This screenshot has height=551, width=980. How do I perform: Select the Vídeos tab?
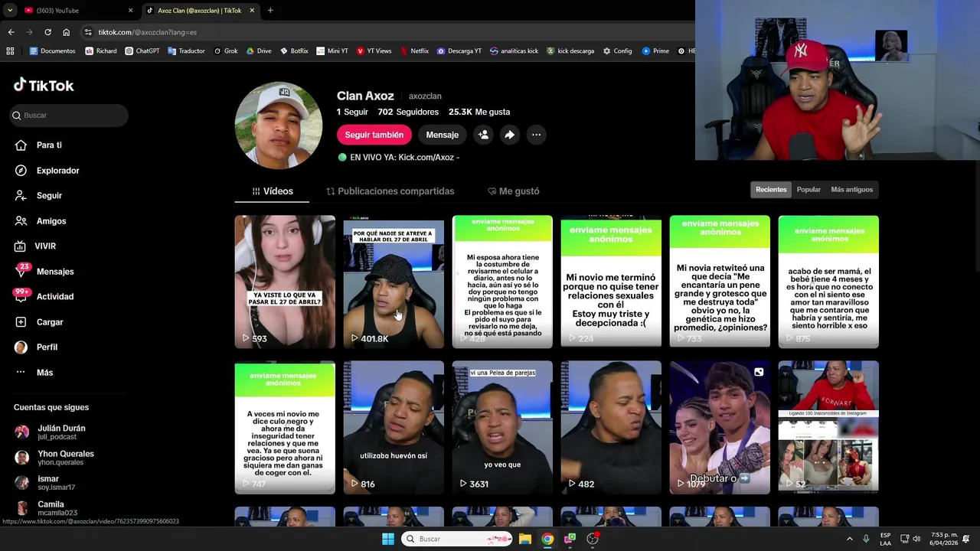[x=272, y=191]
